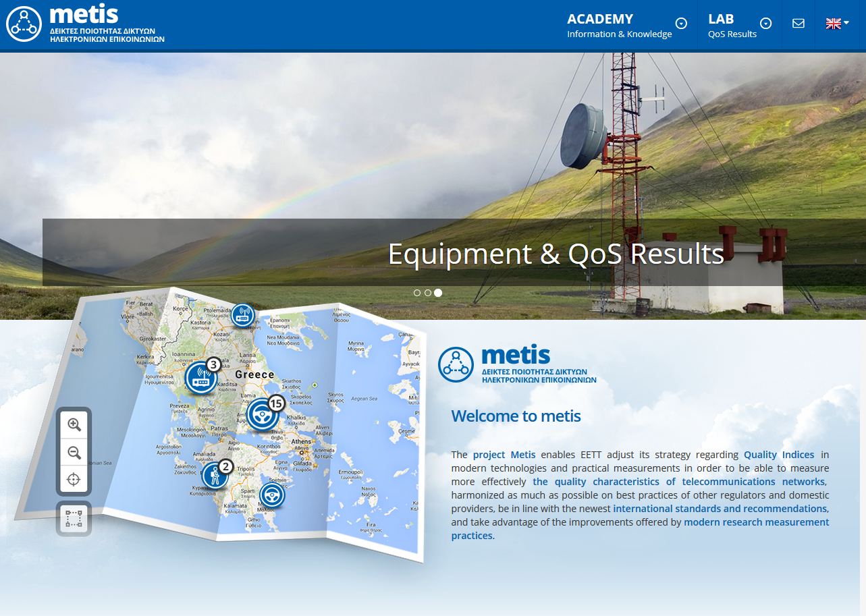Expand the LAB QoS Results arrow

[766, 24]
